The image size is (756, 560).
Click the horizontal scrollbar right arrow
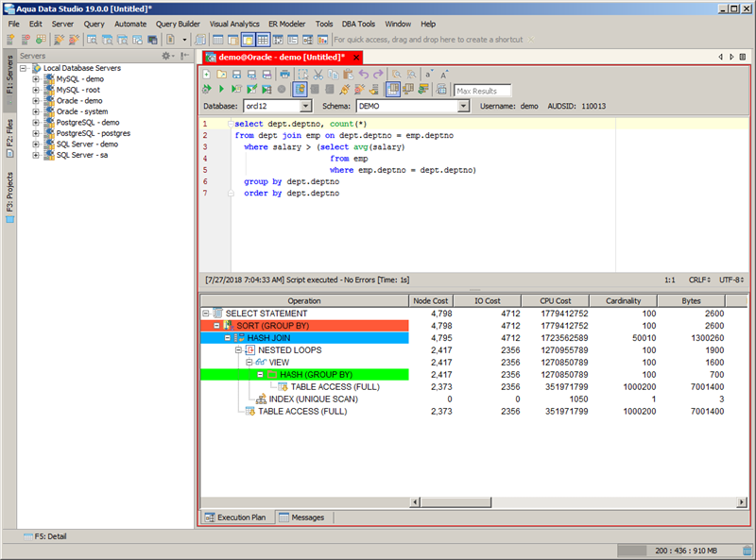point(742,502)
